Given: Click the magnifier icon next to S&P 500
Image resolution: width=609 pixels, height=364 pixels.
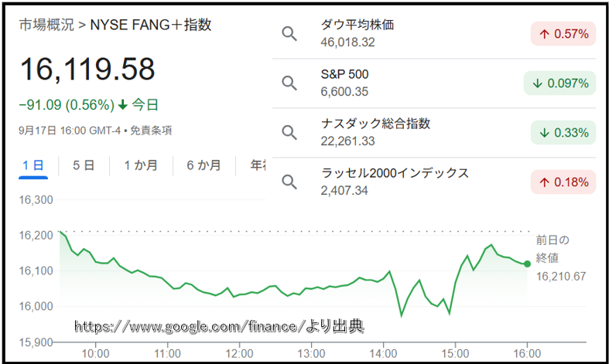Looking at the screenshot, I should pos(289,83).
